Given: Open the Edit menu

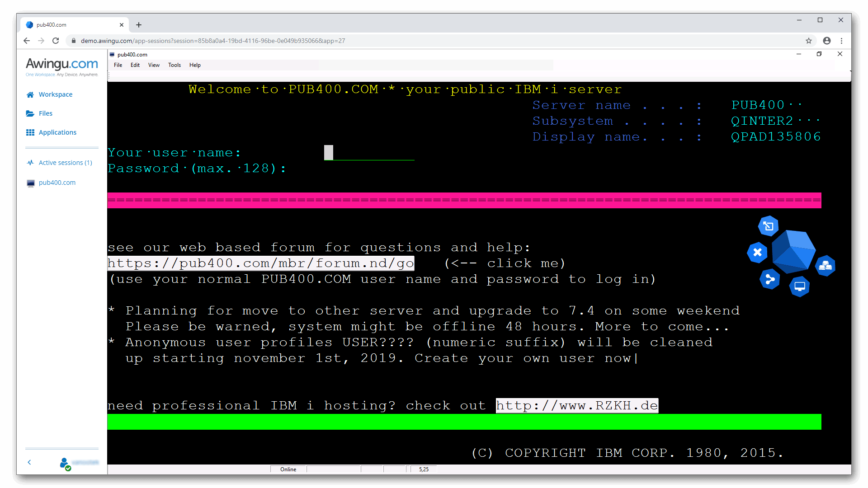Looking at the screenshot, I should pos(135,65).
